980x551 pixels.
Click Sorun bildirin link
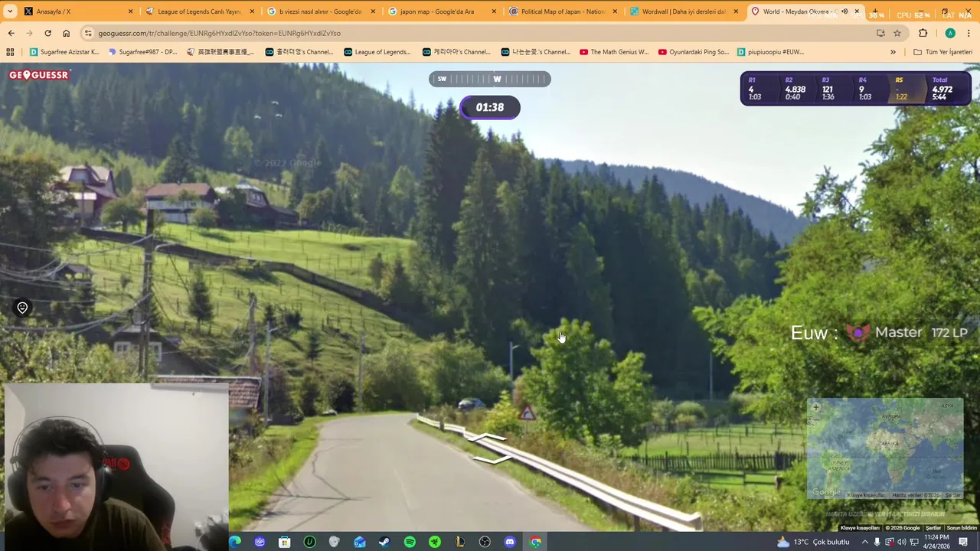tap(962, 528)
